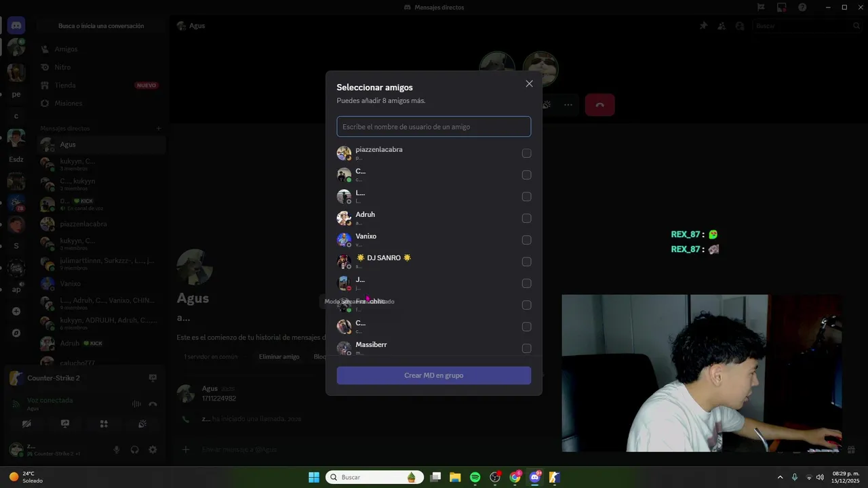Add a server with plus icon
Viewport: 868px width, 488px height.
tap(16, 312)
